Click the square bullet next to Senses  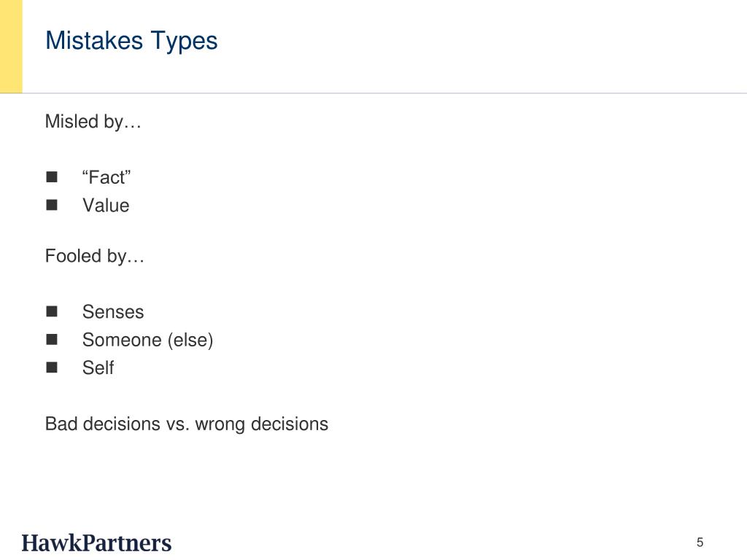52,311
